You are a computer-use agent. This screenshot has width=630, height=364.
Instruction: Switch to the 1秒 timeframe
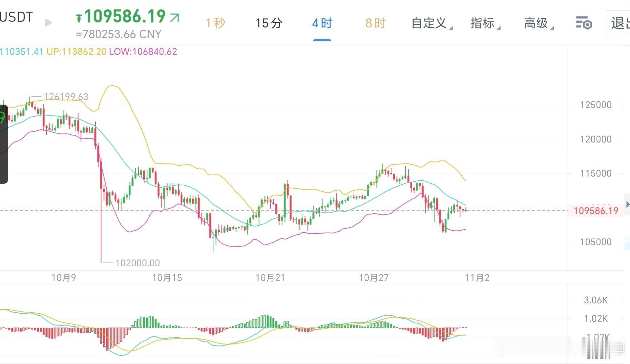(x=215, y=23)
